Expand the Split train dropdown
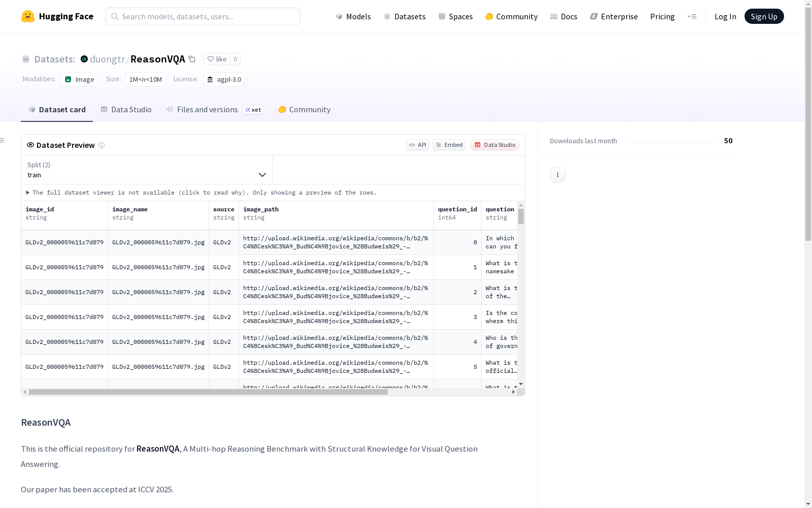The width and height of the screenshot is (812, 508). [x=147, y=170]
